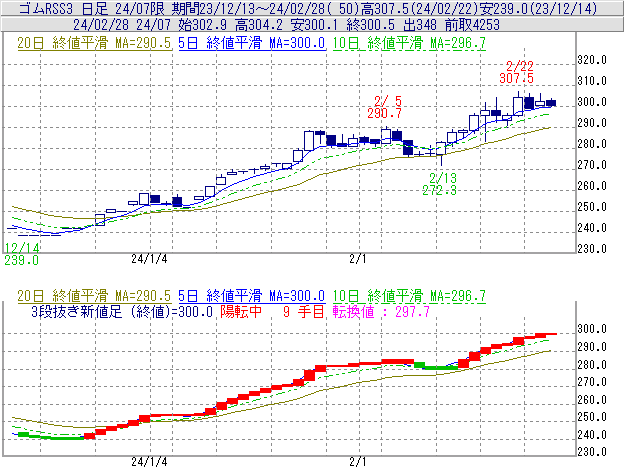Image resolution: width=624 pixels, height=475 pixels.
Task: Click the tall white candlestick at the 2/22 high
Action: point(518,104)
